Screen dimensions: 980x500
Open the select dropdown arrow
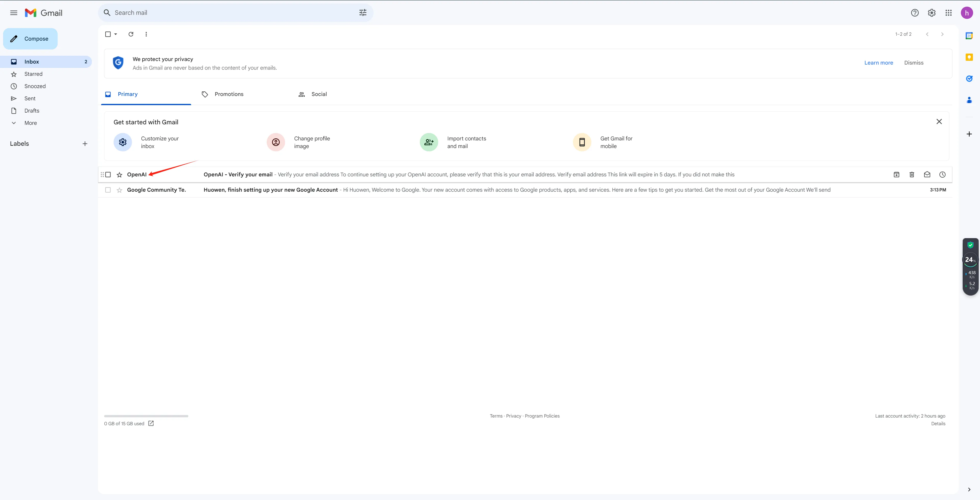pos(116,34)
